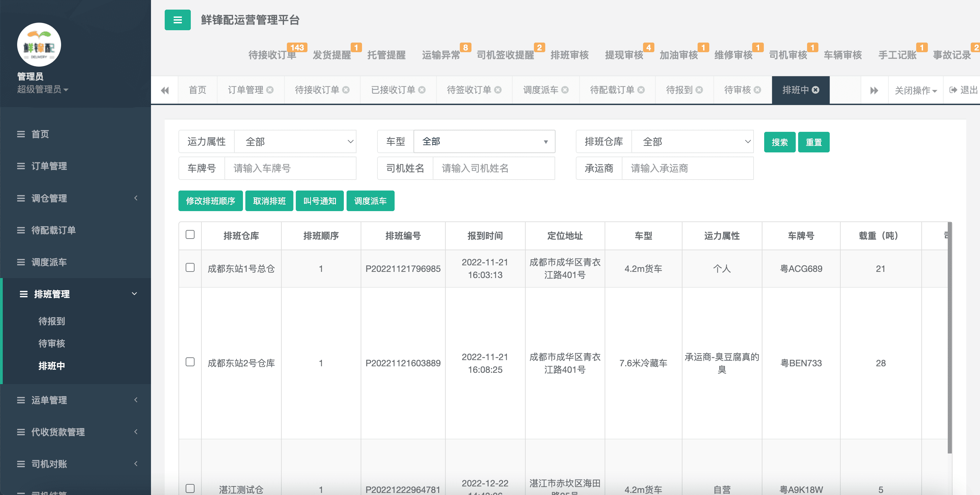Image resolution: width=980 pixels, height=495 pixels.
Task: Click the green 调度派车 button above the table
Action: 370,200
